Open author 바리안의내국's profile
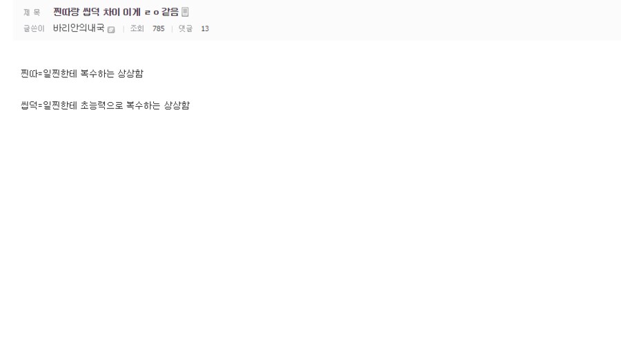Screen dimensions: 621x364 (79, 28)
